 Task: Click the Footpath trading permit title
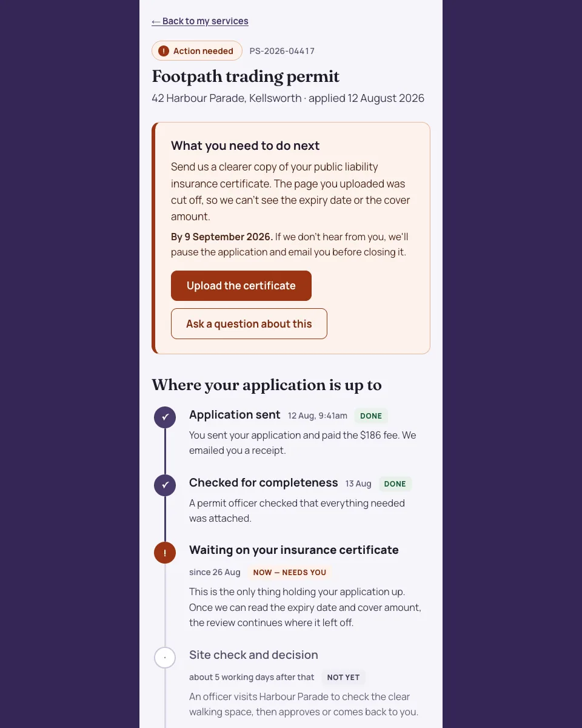(x=246, y=76)
